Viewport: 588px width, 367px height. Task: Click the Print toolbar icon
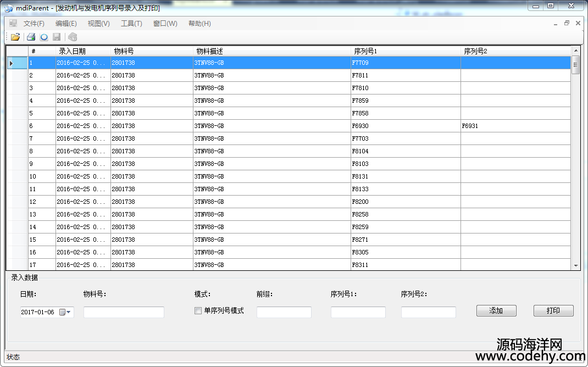(x=31, y=37)
